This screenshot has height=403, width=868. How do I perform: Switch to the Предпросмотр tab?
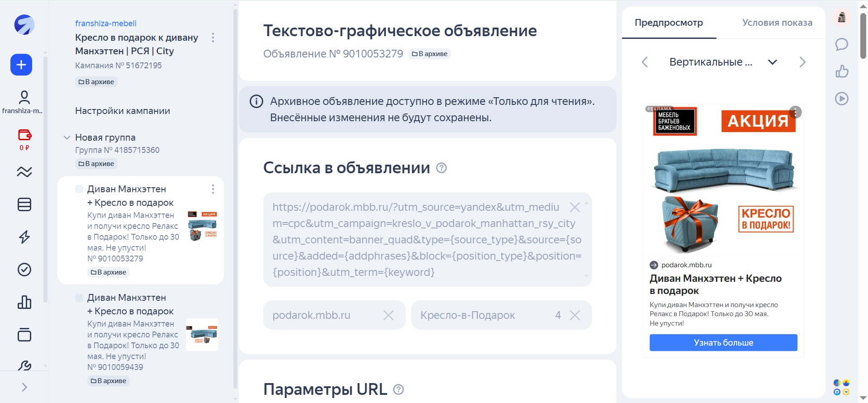(669, 23)
